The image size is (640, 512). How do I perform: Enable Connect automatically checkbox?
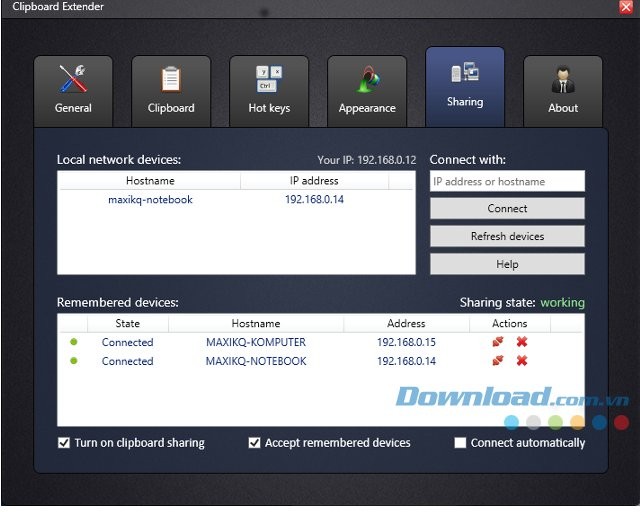tap(461, 443)
